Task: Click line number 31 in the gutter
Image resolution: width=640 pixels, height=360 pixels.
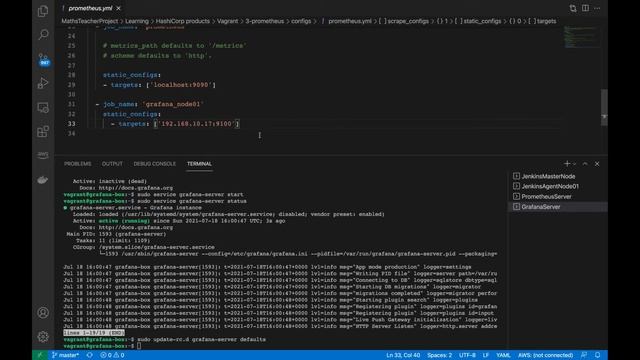Action: [72, 104]
